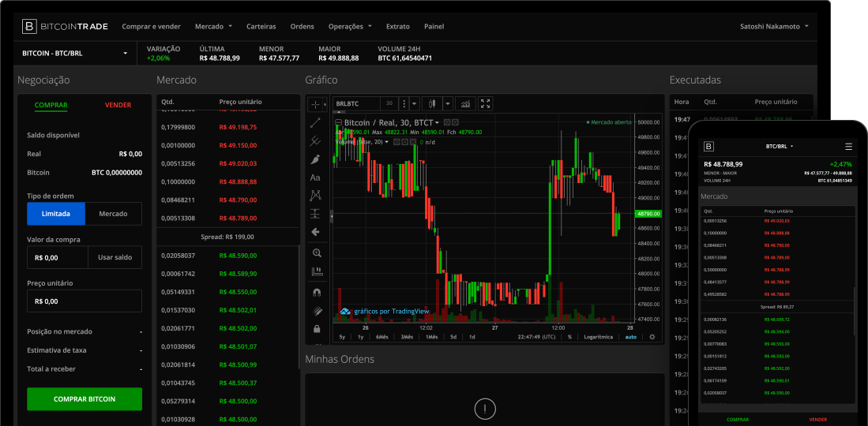Screen dimensions: 868x426
Task: Select the trend line drawing tool
Action: click(316, 122)
